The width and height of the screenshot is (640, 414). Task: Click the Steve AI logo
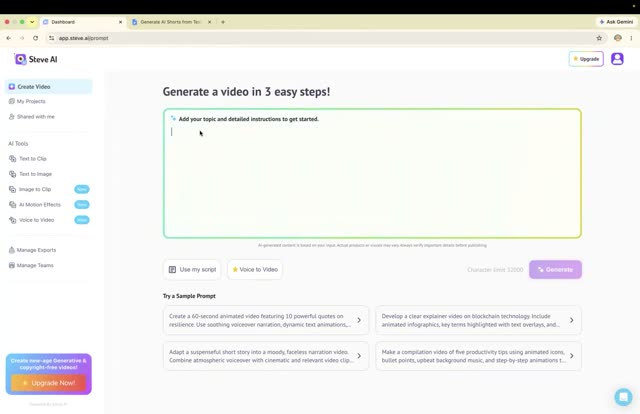pyautogui.click(x=36, y=59)
